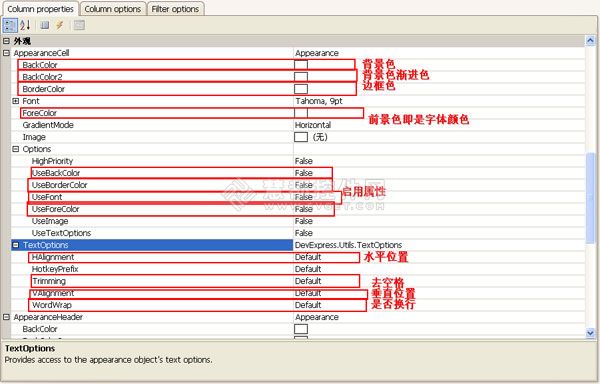This screenshot has height=384, width=600.
Task: Select the WordWrap property
Action: (52, 305)
